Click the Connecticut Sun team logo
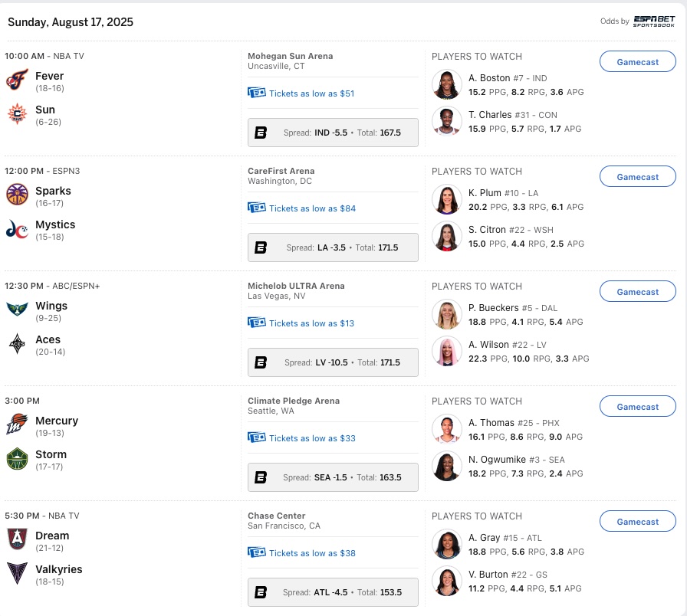Image resolution: width=687 pixels, height=616 pixels. coord(17,114)
